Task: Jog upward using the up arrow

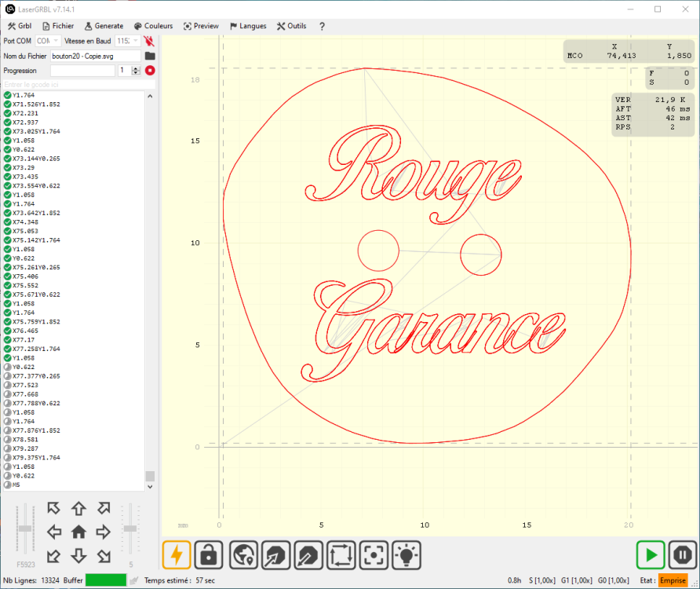Action: click(x=78, y=508)
